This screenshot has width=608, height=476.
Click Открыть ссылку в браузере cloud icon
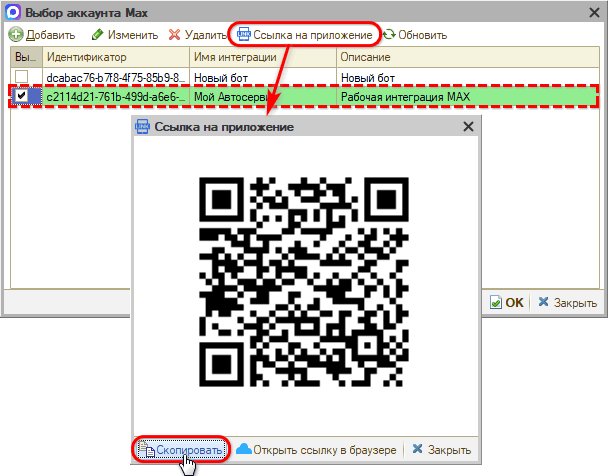(244, 450)
